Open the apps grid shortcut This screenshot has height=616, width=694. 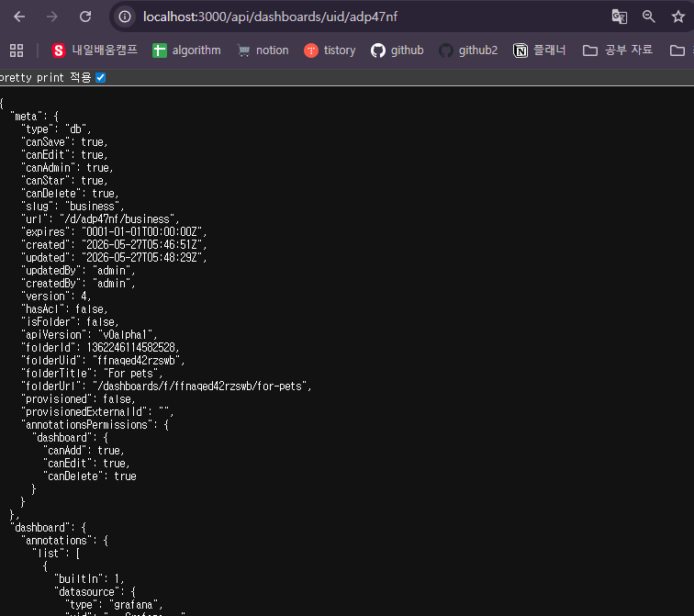(17, 50)
